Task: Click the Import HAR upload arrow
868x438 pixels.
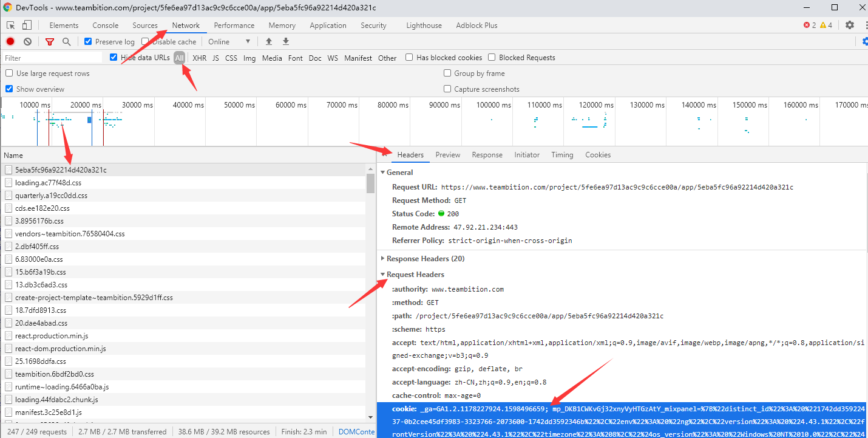Action: (x=269, y=42)
